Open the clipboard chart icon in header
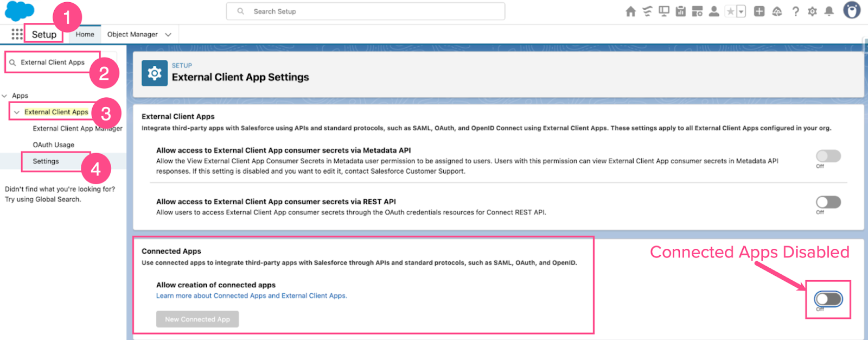This screenshot has width=868, height=340. [681, 11]
